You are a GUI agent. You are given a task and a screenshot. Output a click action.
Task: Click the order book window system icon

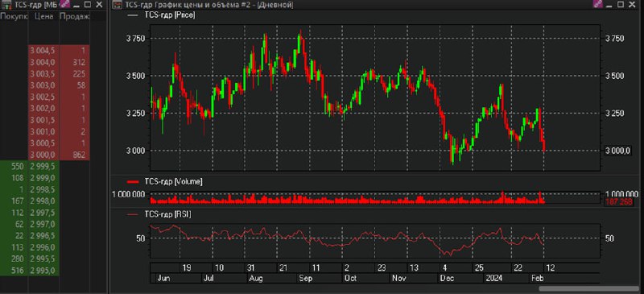(x=6, y=5)
